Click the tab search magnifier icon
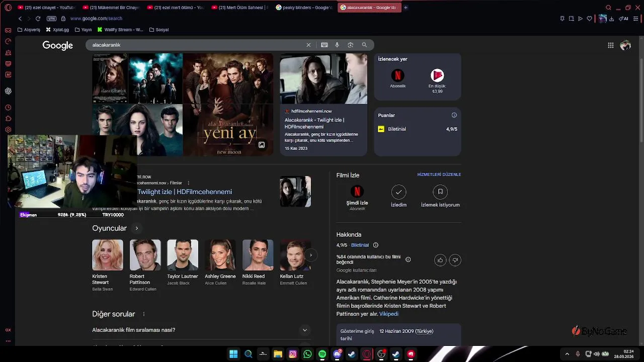644x362 pixels. click(608, 8)
